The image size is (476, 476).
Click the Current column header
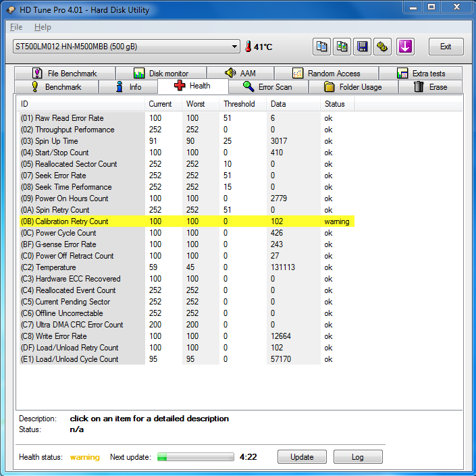click(x=163, y=104)
